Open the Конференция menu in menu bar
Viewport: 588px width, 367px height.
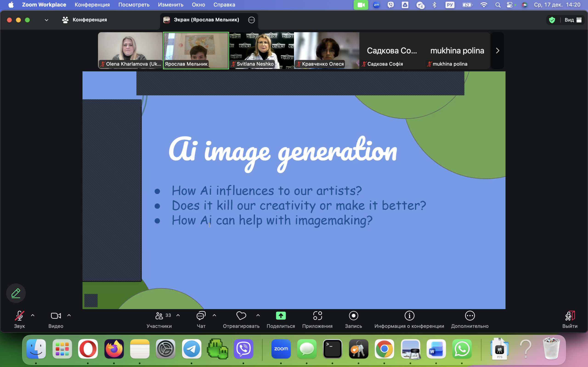[92, 5]
